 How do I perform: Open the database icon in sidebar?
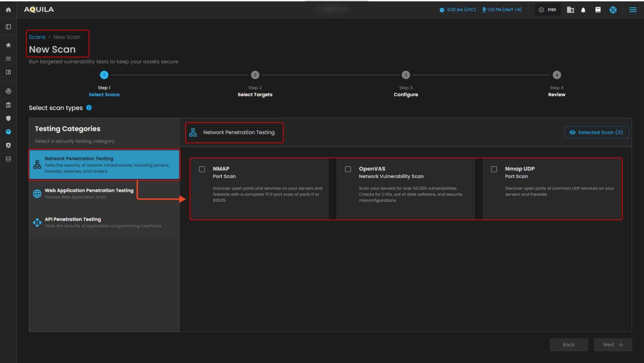point(8,159)
